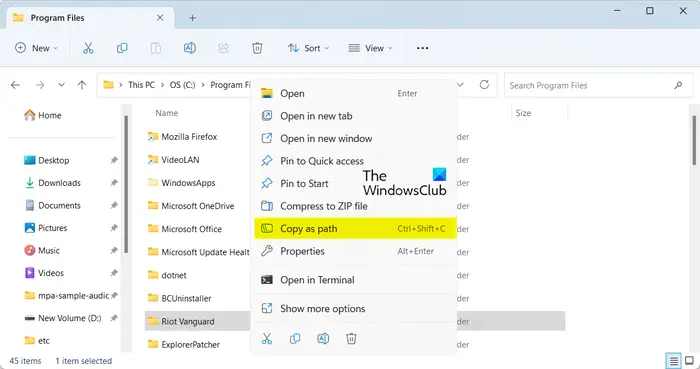This screenshot has width=700, height=369.
Task: Unpin Desktop from Quick access
Action: [114, 160]
